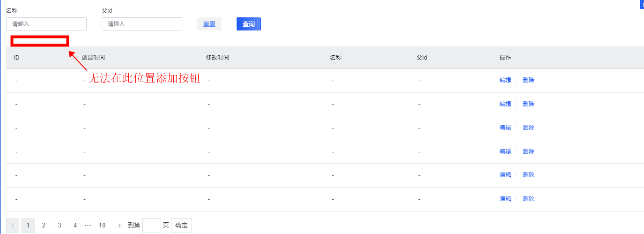Click the 确定 confirm page jump button
644x234 pixels.
pyautogui.click(x=181, y=226)
